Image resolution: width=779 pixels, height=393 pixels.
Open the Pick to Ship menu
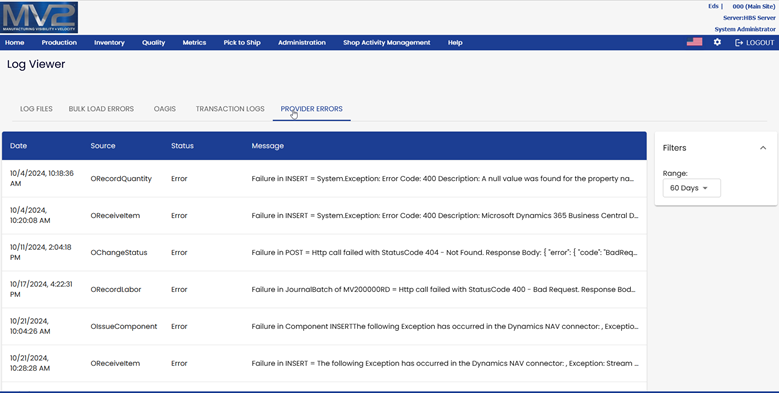(242, 43)
